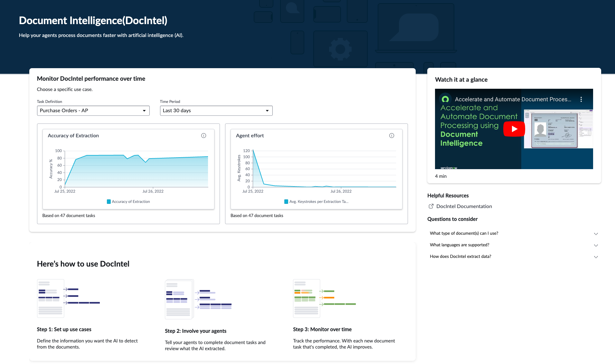Click the video title text at top
Viewport: 615px width, 364px height.
(x=513, y=99)
